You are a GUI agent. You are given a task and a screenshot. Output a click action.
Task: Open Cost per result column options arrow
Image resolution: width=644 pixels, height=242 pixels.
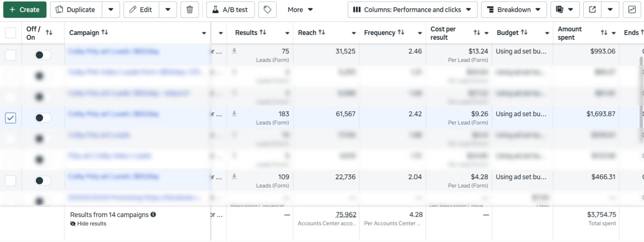[486, 33]
